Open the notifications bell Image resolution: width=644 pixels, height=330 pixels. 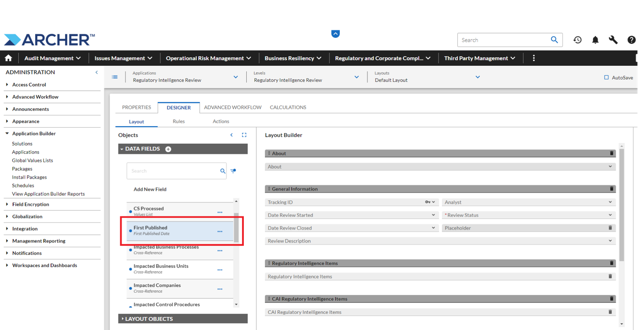point(595,40)
